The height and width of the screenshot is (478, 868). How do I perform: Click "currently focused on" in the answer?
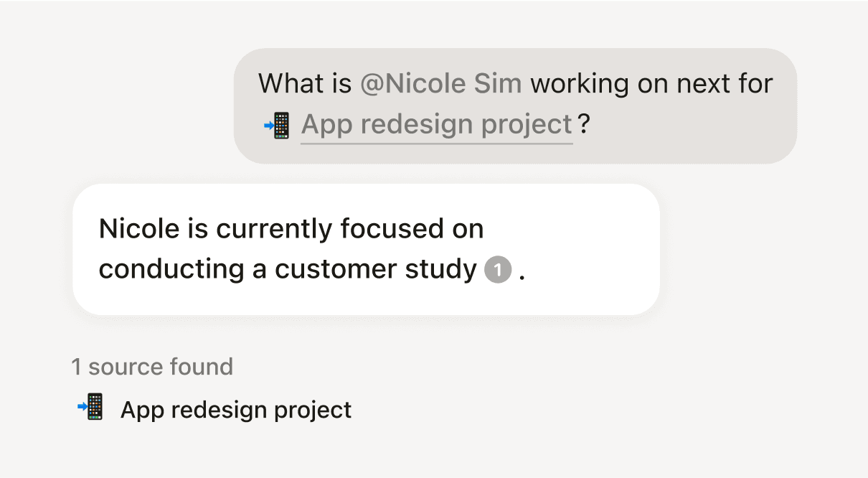[350, 229]
